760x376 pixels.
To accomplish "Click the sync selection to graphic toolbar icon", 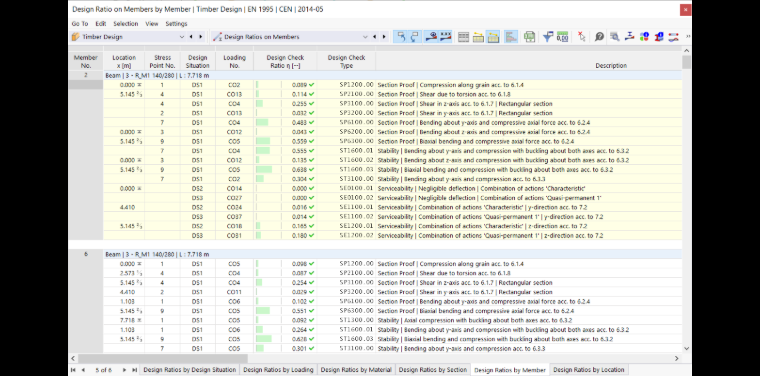I will (x=400, y=37).
